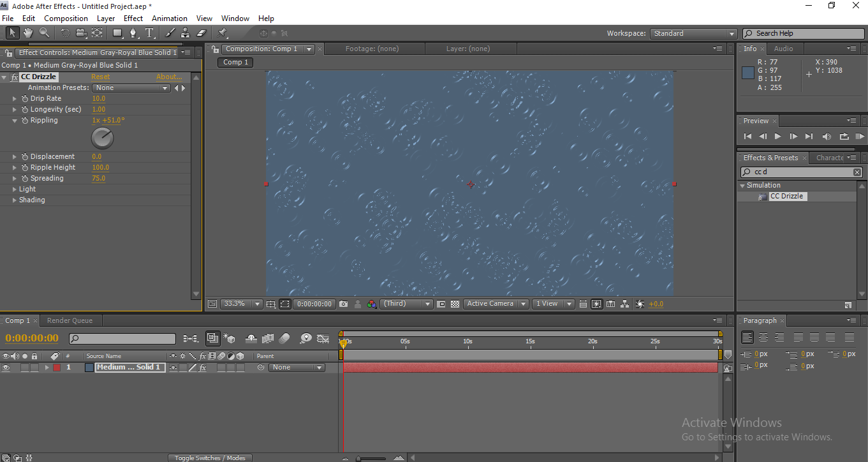
Task: Toggle the CC Drizzle fx effect switch
Action: [15, 77]
